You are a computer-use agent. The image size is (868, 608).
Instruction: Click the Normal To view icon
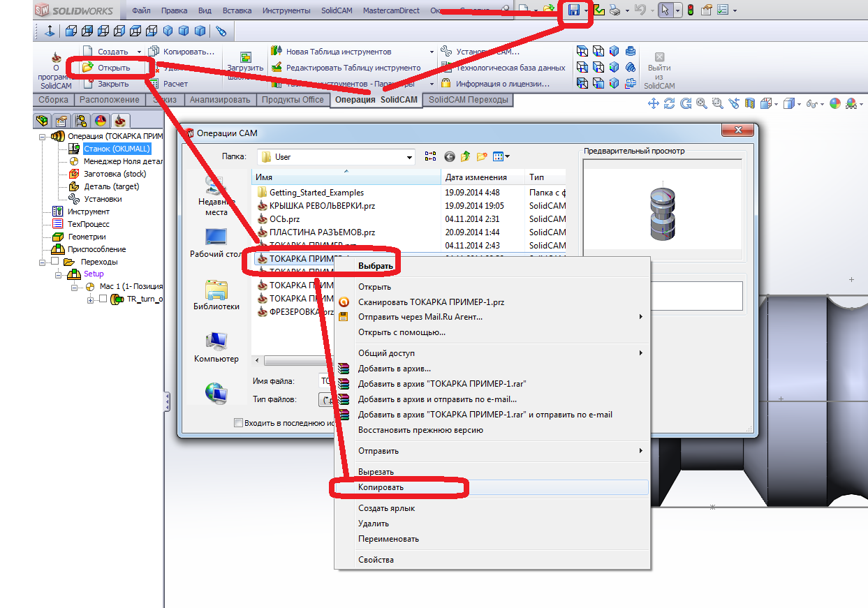[49, 31]
